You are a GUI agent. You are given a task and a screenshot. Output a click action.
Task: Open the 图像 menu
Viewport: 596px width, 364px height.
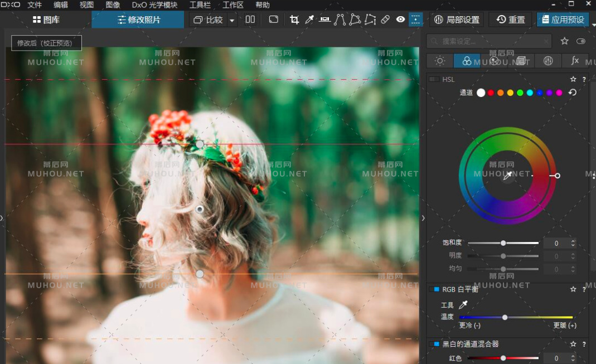(x=113, y=5)
